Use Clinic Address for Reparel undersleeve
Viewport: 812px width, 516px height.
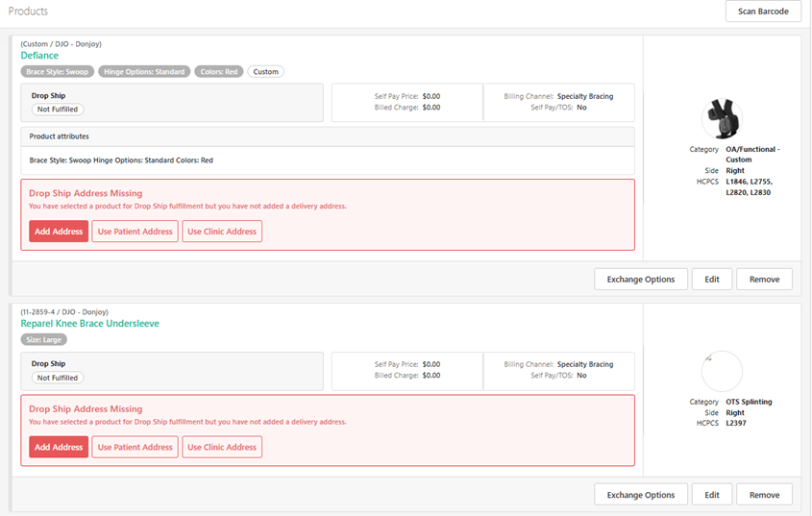point(222,447)
